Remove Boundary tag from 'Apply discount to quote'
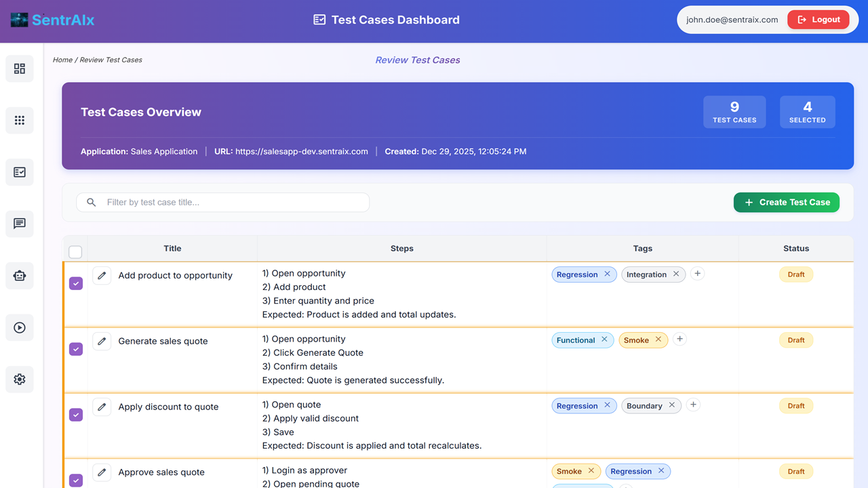The height and width of the screenshot is (488, 868). 672,405
